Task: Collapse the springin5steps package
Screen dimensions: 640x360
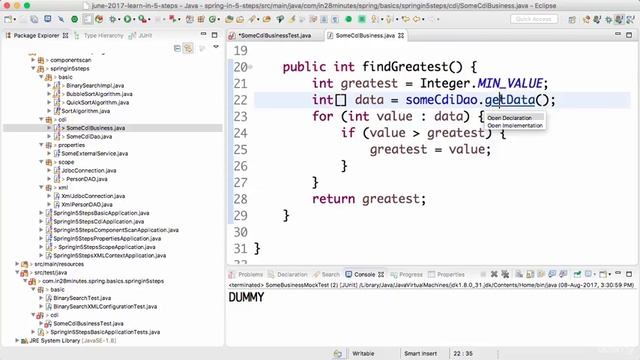Action: tap(33, 68)
